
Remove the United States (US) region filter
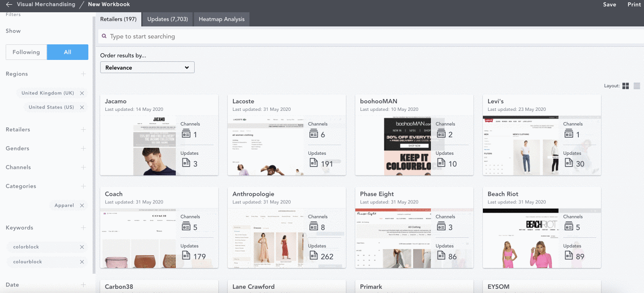coord(82,108)
